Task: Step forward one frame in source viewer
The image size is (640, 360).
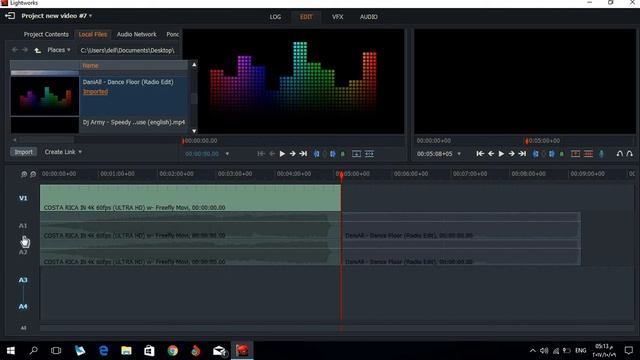Action: coord(293,154)
